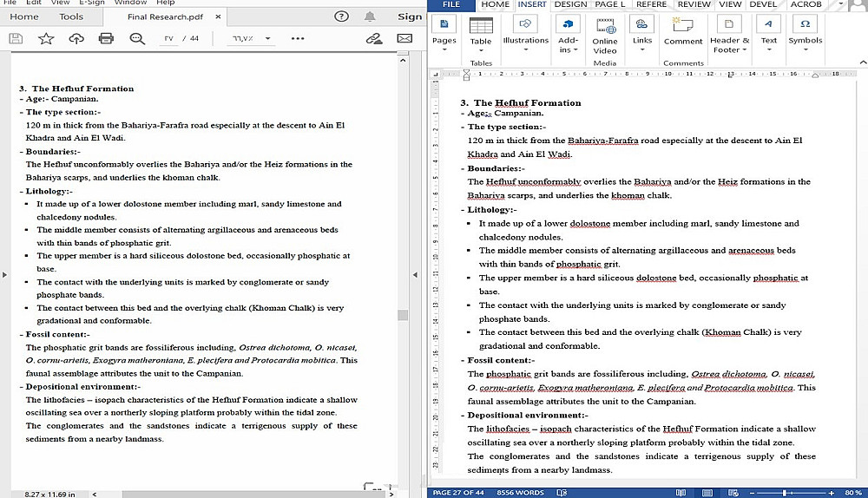
Task: Insert an Online Video in Word
Action: (x=605, y=36)
